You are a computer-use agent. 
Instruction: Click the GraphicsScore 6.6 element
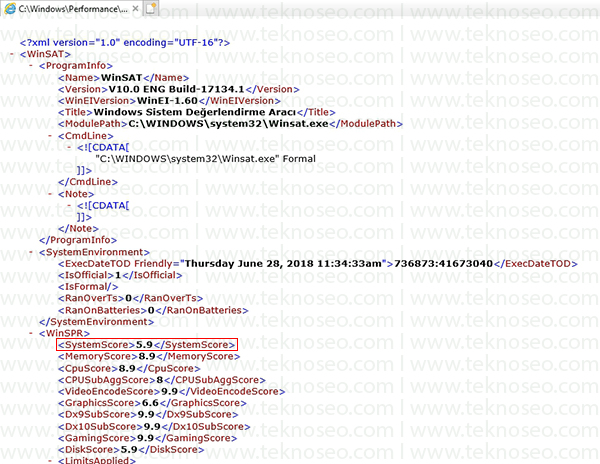(152, 403)
